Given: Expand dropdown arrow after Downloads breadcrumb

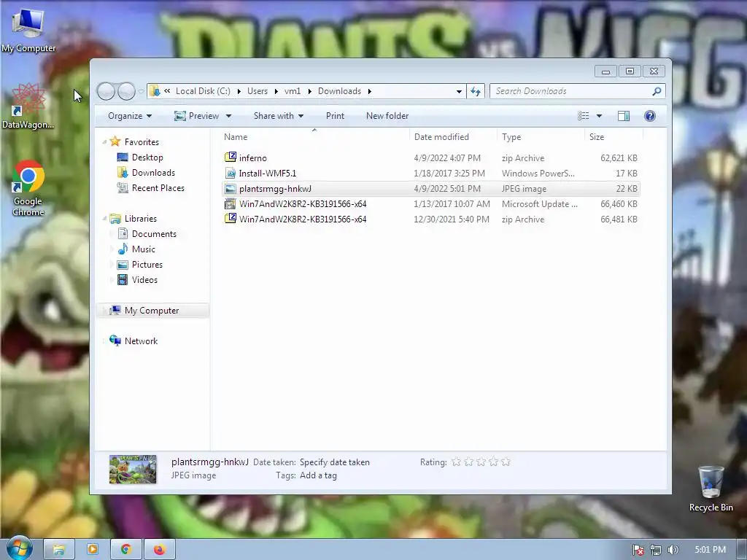Looking at the screenshot, I should tap(370, 91).
